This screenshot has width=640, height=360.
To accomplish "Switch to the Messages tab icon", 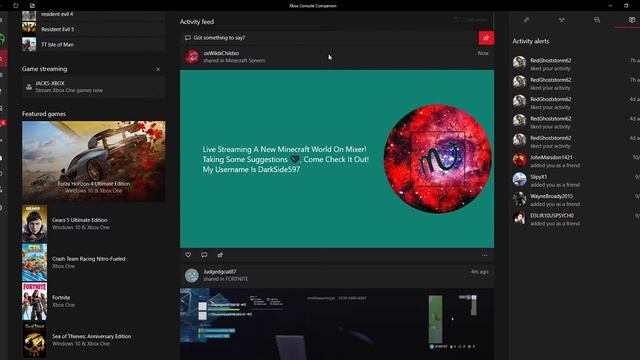I will pos(597,20).
